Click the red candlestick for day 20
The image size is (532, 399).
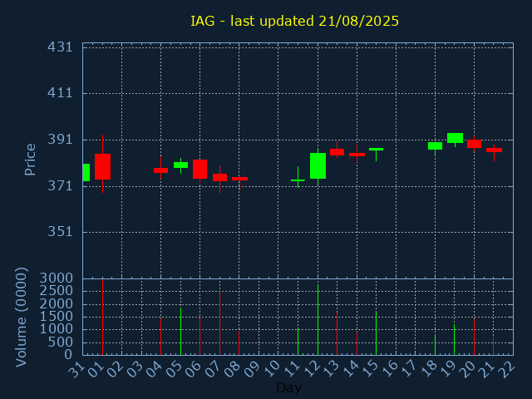point(475,144)
